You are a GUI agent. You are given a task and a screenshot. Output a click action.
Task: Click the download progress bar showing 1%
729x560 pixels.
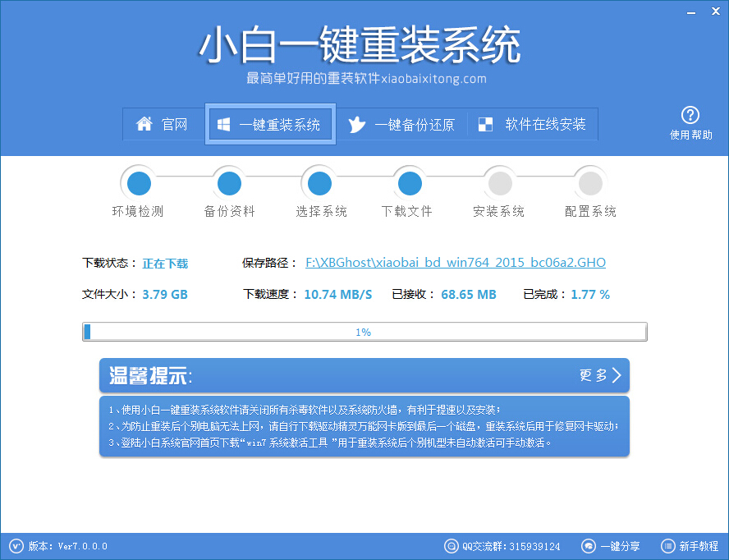364,332
